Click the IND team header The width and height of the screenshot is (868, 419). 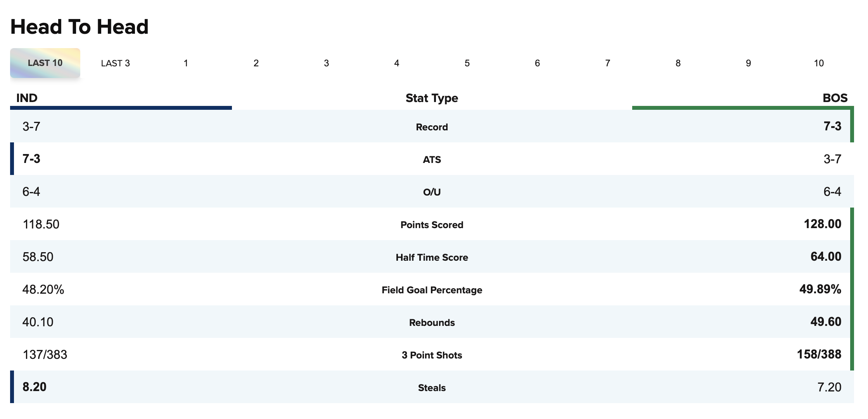[x=27, y=98]
